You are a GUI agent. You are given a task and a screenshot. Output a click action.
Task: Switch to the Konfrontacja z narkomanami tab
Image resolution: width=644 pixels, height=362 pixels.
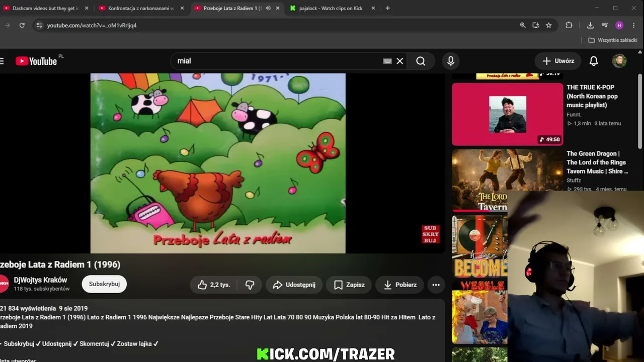click(x=142, y=8)
